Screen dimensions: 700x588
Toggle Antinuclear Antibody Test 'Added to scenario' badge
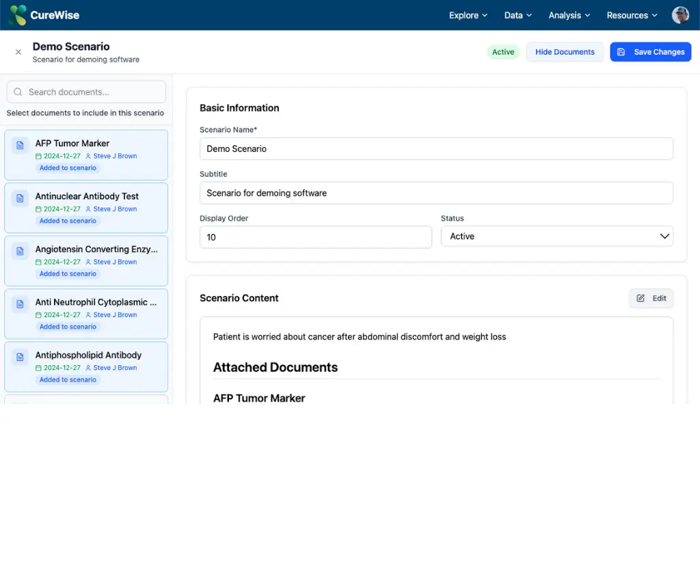point(68,221)
